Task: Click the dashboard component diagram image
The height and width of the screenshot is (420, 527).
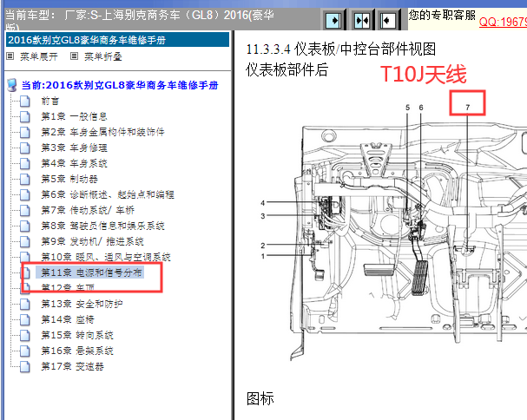Action: click(393, 232)
